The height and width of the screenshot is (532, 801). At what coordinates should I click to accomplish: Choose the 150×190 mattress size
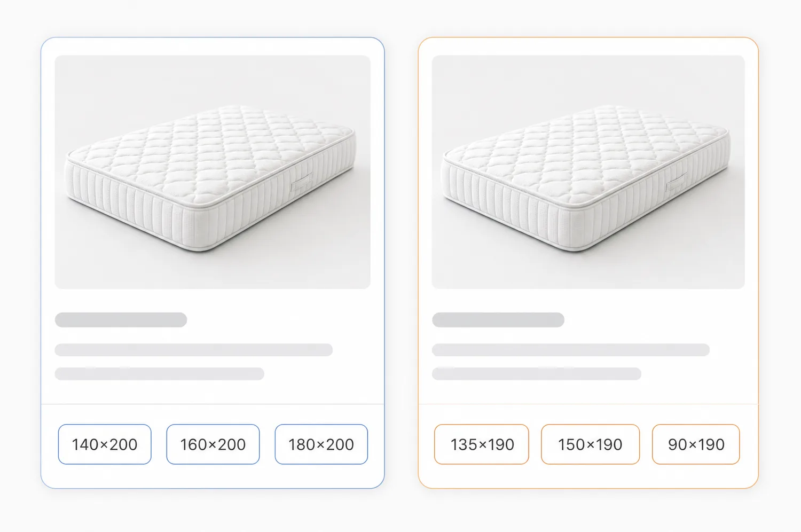590,444
